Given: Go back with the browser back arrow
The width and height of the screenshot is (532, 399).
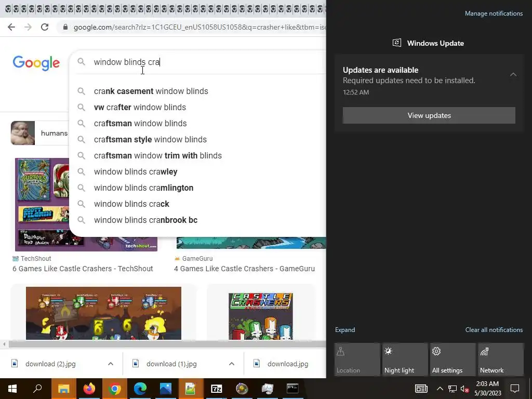Looking at the screenshot, I should coord(11,27).
